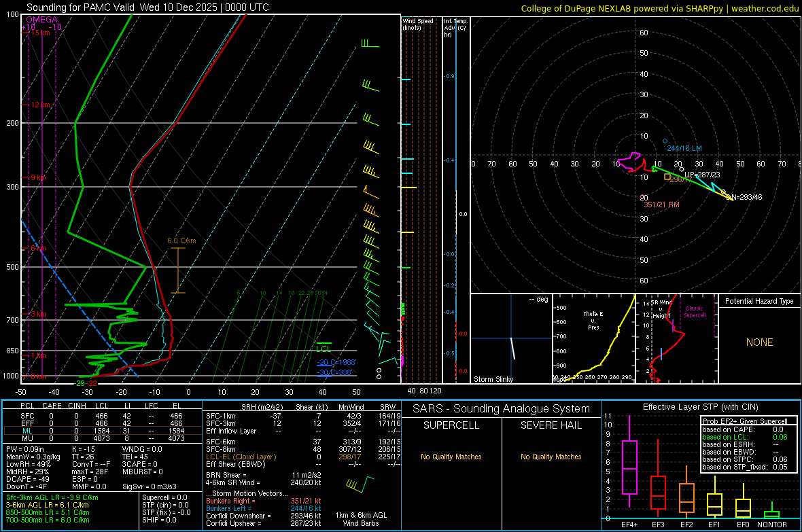Click the magenta OMEGA label
The image size is (802, 532).
(42, 20)
